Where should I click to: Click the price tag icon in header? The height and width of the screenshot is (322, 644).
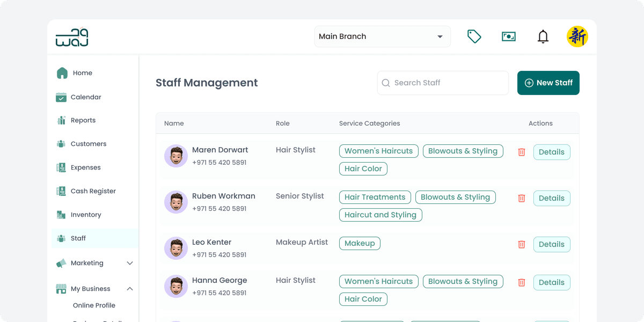click(x=474, y=36)
